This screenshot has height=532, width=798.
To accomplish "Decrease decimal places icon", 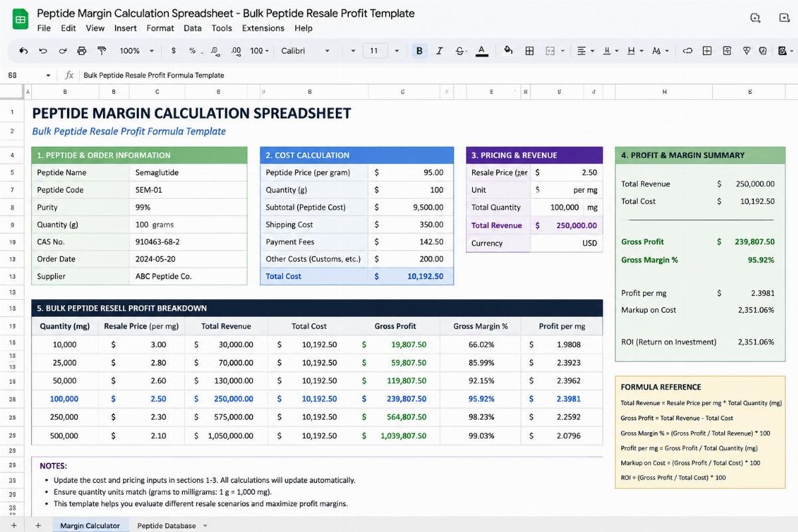I will pos(214,51).
